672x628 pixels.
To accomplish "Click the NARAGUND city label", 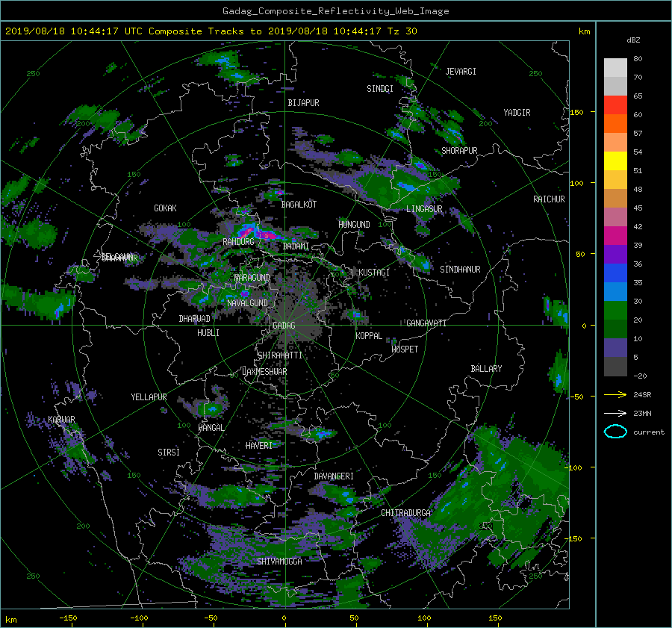I will pyautogui.click(x=252, y=278).
